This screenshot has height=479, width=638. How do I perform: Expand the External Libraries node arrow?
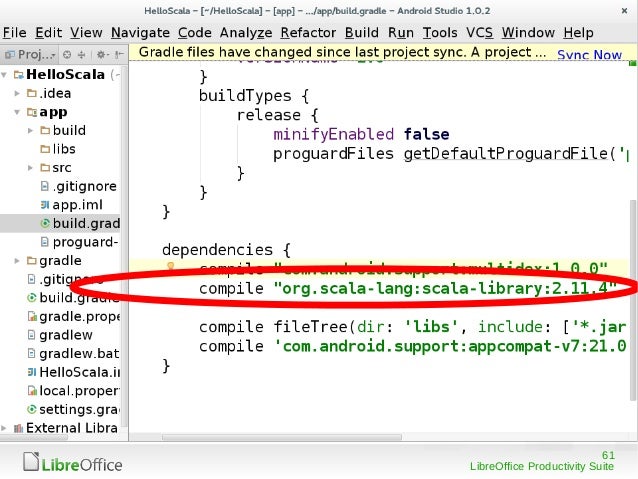click(4, 428)
